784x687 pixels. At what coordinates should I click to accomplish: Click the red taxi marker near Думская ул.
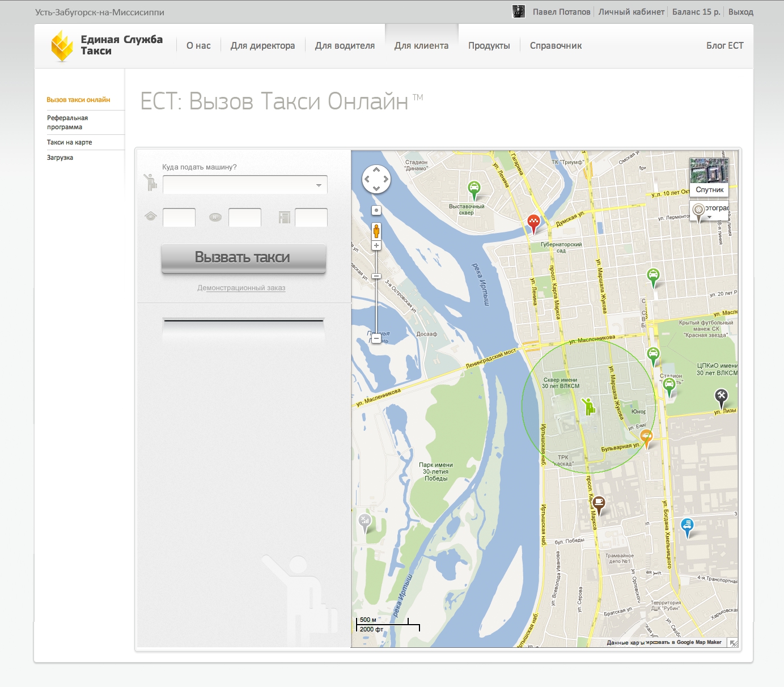(533, 224)
